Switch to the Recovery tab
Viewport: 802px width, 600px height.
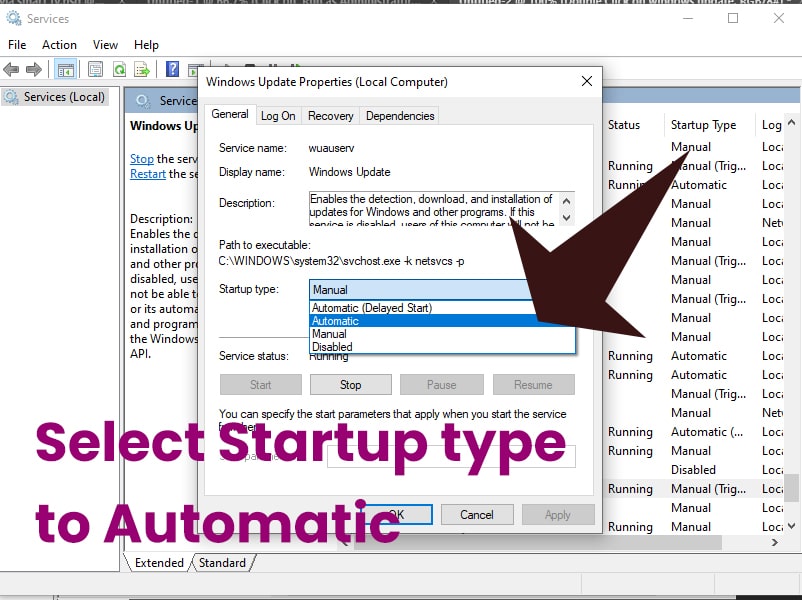(330, 116)
